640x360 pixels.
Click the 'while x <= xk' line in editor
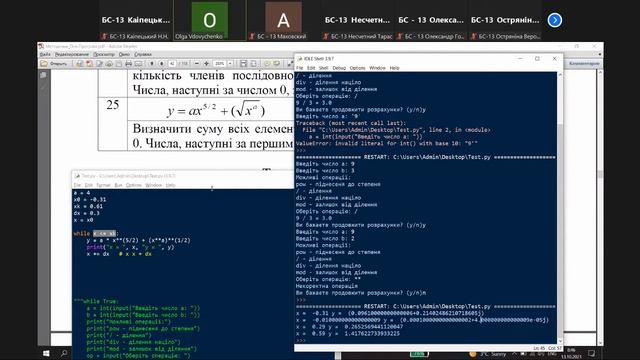click(95, 233)
